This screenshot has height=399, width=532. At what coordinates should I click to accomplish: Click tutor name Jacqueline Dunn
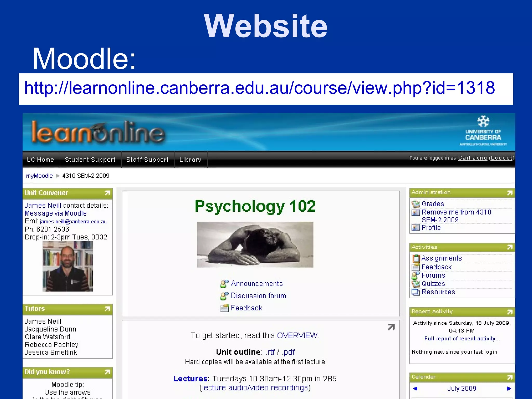(50, 329)
